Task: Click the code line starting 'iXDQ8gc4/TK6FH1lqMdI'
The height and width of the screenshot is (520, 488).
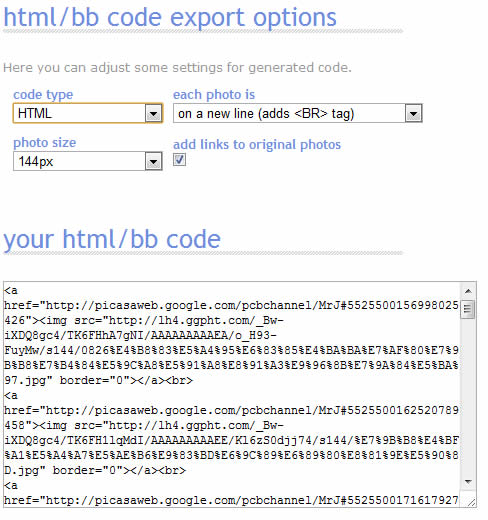Action: point(231,440)
